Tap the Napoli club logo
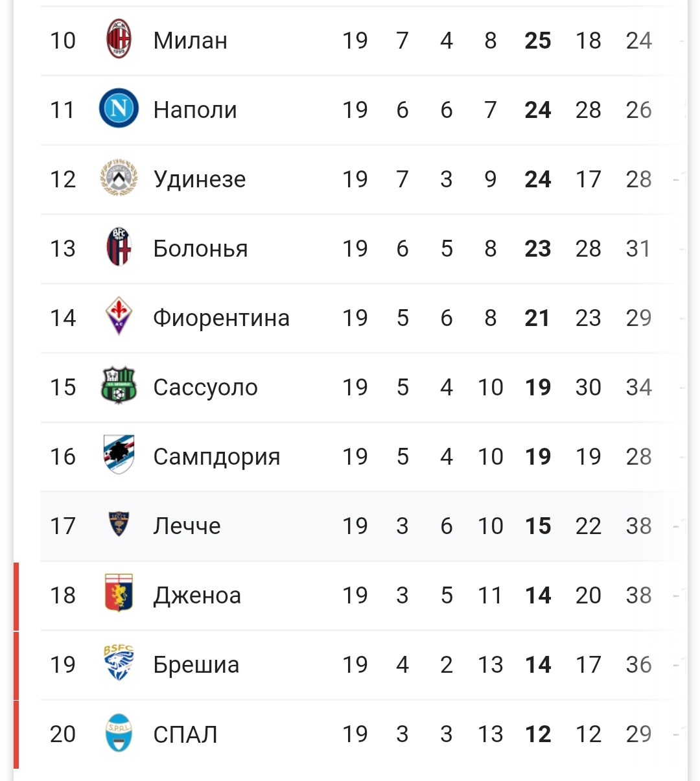 [x=119, y=109]
